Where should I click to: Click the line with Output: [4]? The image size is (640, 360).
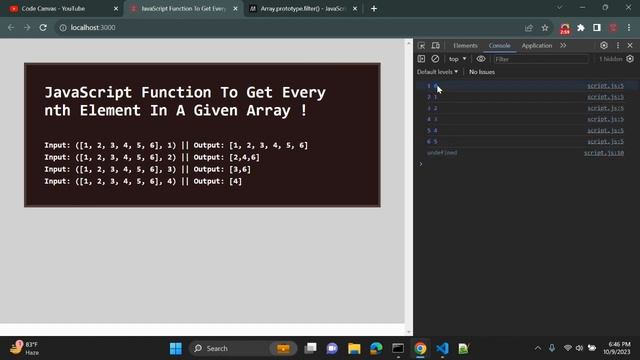click(x=143, y=181)
